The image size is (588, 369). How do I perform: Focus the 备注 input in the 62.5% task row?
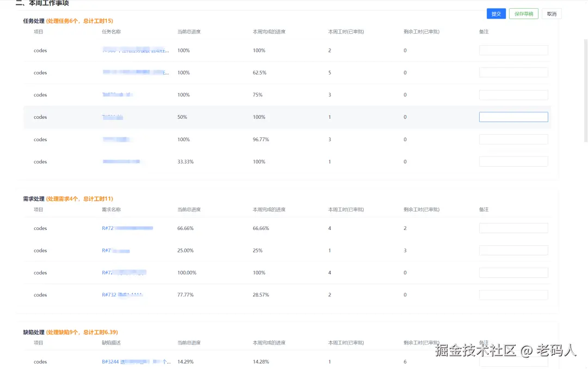pos(513,72)
